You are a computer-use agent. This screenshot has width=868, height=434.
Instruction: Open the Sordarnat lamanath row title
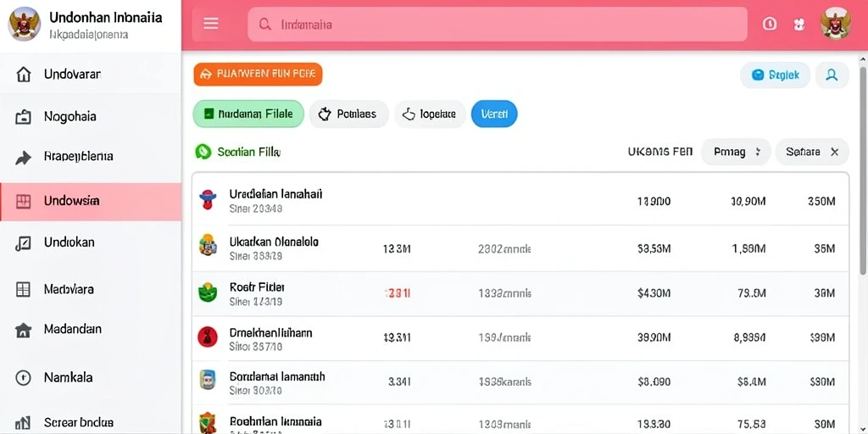click(x=277, y=377)
